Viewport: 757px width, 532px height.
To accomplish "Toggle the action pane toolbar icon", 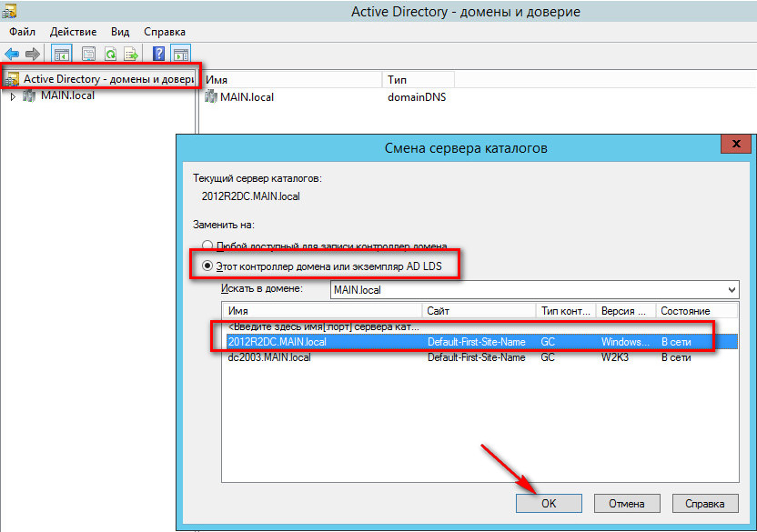I will (x=180, y=54).
